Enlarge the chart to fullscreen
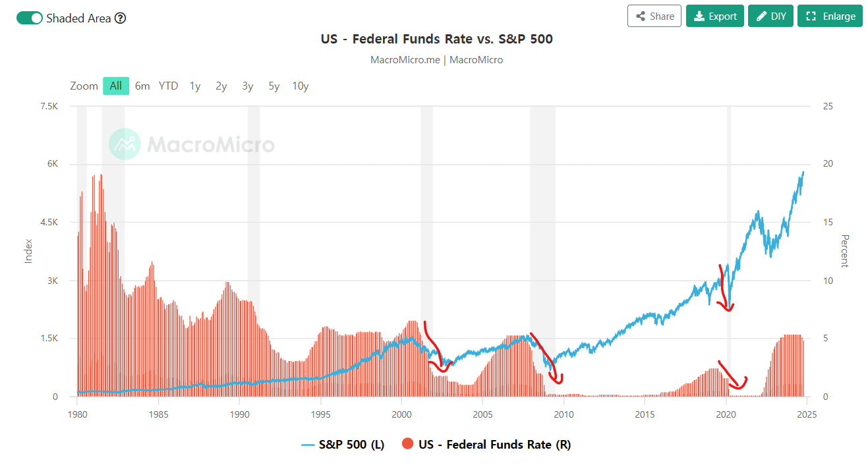 (x=830, y=16)
